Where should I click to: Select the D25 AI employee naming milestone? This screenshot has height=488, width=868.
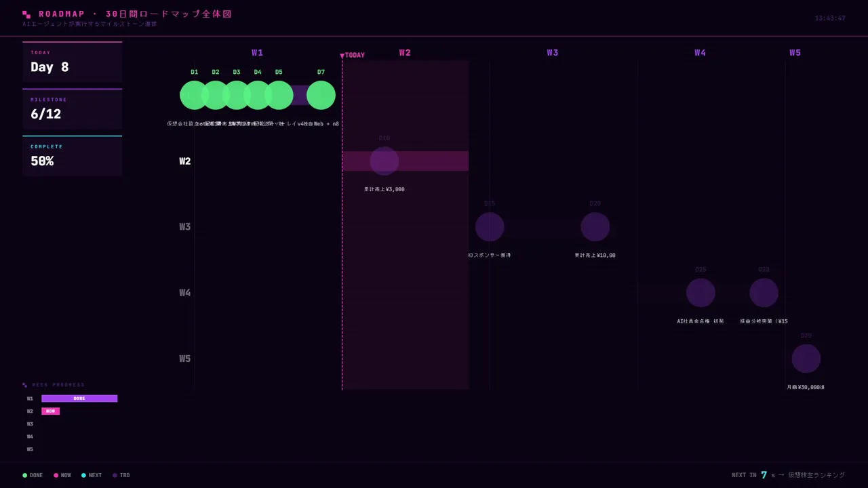click(x=701, y=293)
